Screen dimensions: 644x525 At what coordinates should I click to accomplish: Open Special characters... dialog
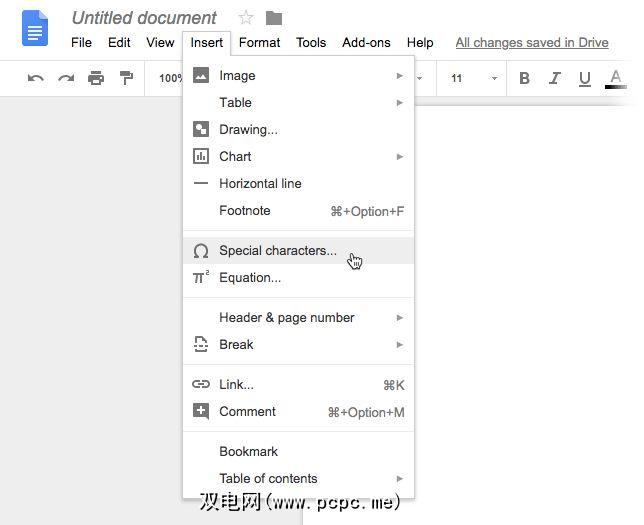click(299, 251)
